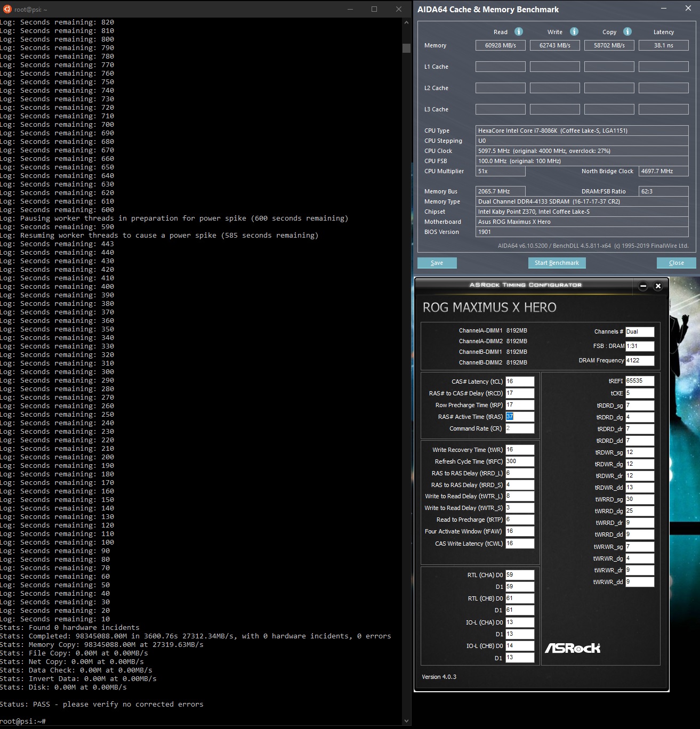The width and height of the screenshot is (700, 729).
Task: Click the Memory Write value 62743 MB/s
Action: pyautogui.click(x=555, y=45)
